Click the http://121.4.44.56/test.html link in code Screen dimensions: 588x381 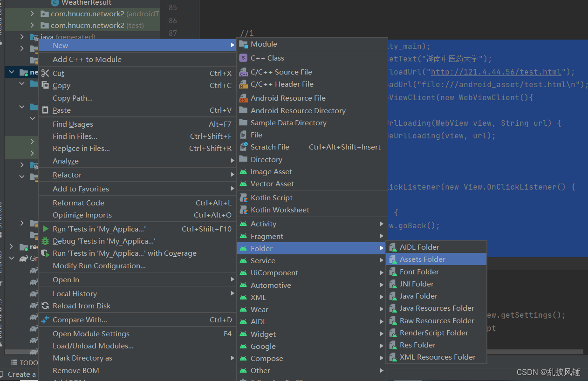coord(496,72)
